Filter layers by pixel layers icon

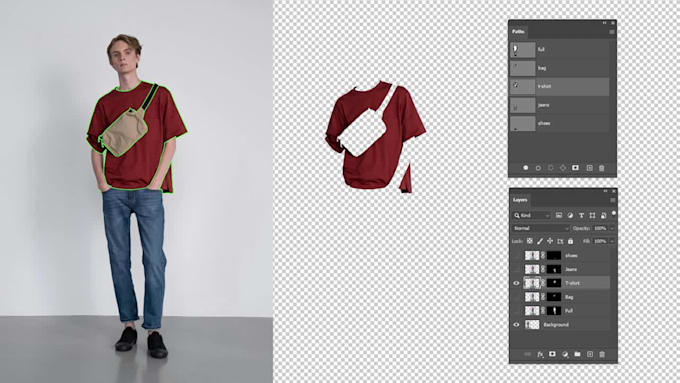click(559, 215)
